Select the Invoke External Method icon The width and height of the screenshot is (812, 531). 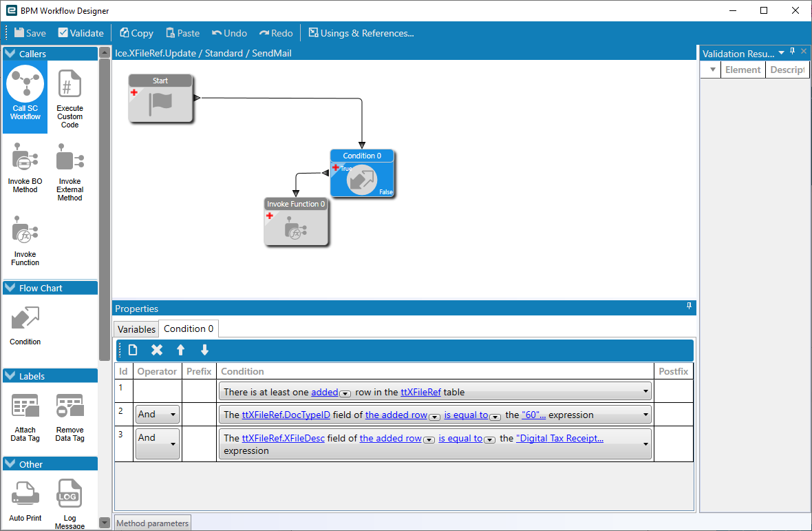click(70, 172)
